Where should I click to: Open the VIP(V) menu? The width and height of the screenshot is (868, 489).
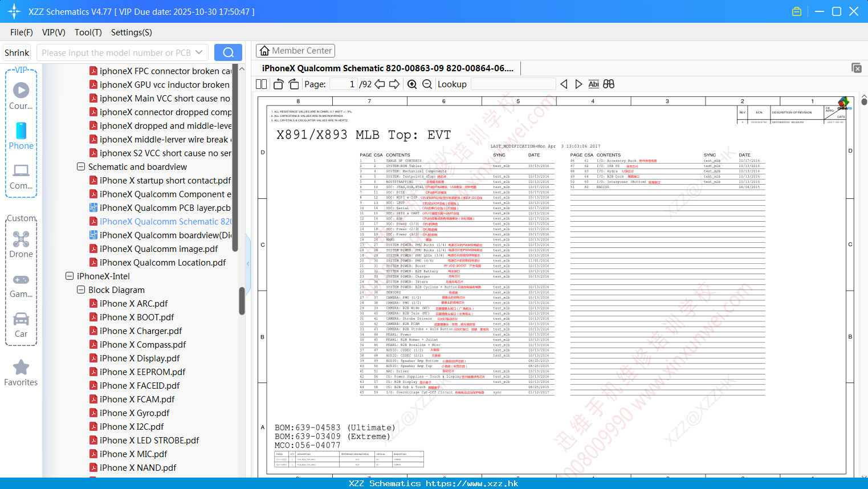click(54, 32)
